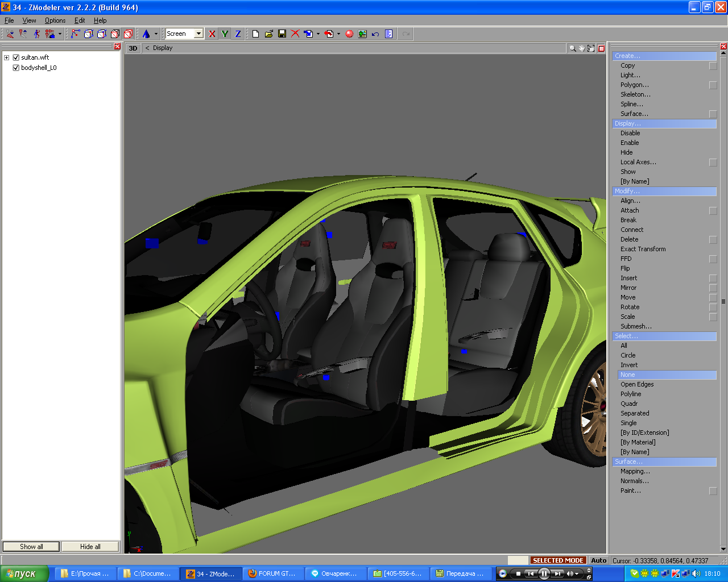
Task: Click the Save file toolbar icon
Action: (x=282, y=34)
